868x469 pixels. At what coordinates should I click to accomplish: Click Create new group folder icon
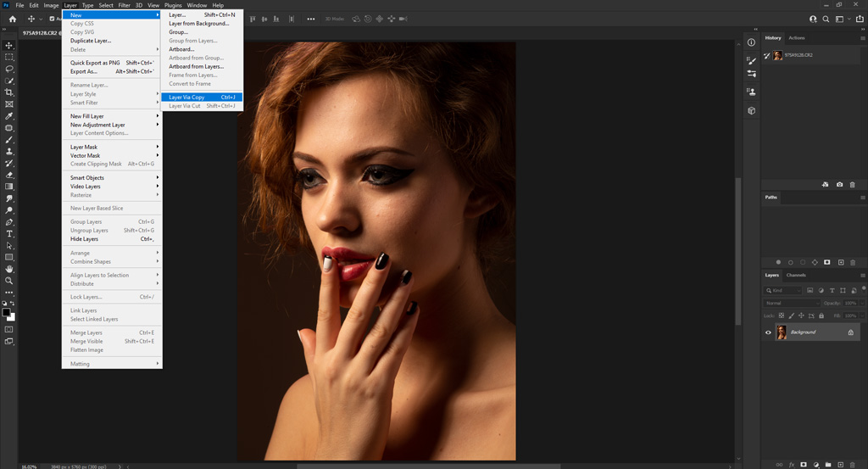828,465
